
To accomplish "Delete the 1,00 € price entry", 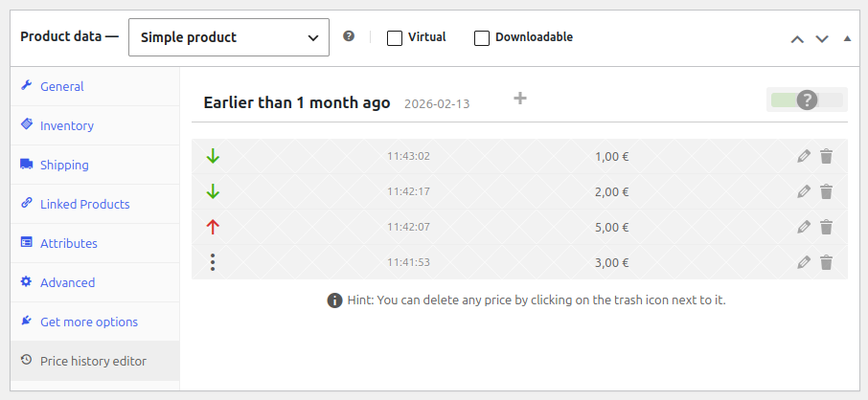I will 826,156.
